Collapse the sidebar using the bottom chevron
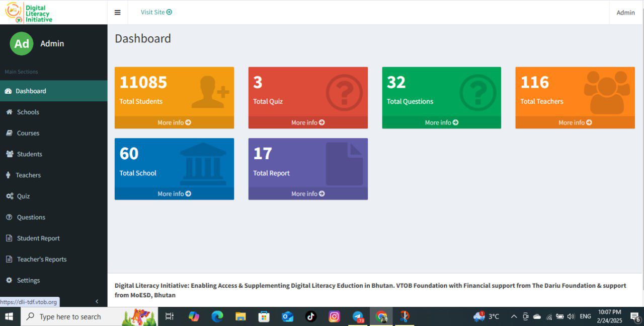This screenshot has height=326, width=644. click(97, 301)
